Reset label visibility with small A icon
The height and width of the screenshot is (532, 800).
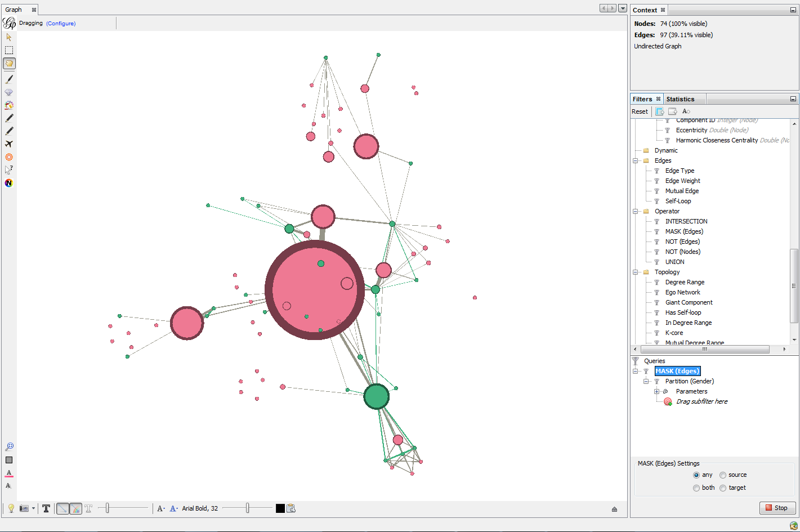pyautogui.click(x=8, y=485)
